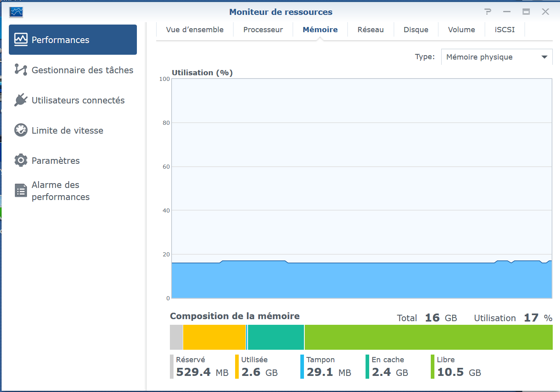
Task: Click the Limite de vitesse gauge icon
Action: click(21, 130)
